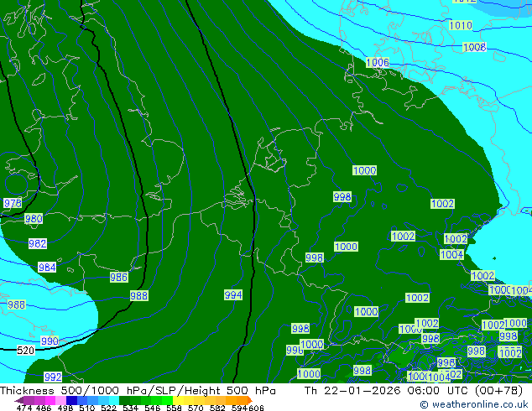Select the 1008 isobar label

coord(475,47)
